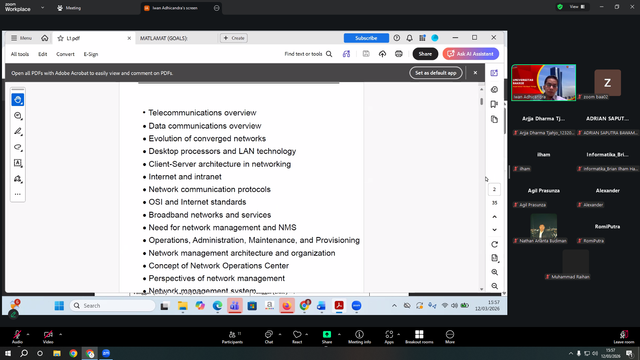Expand Video options arrow in Zoom
The width and height of the screenshot is (640, 360).
[60, 334]
